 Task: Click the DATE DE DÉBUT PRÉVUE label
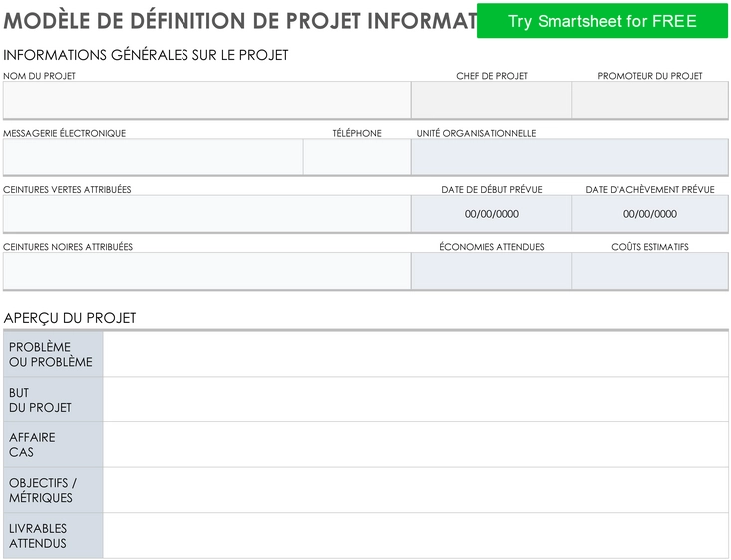click(492, 189)
